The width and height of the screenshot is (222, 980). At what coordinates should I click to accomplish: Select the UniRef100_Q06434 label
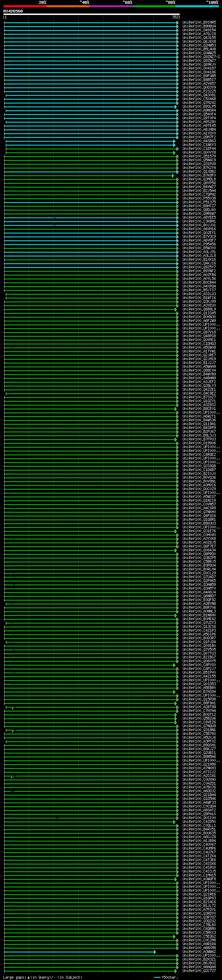point(199,550)
